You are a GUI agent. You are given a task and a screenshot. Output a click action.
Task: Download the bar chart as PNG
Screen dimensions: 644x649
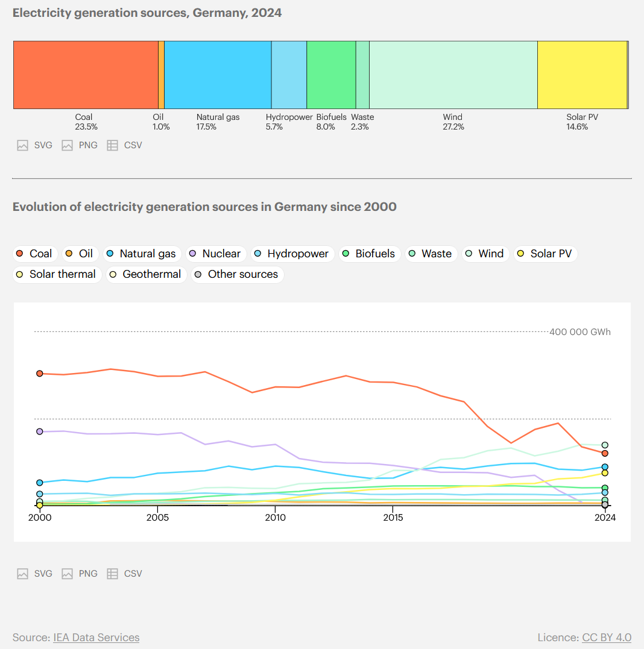80,145
